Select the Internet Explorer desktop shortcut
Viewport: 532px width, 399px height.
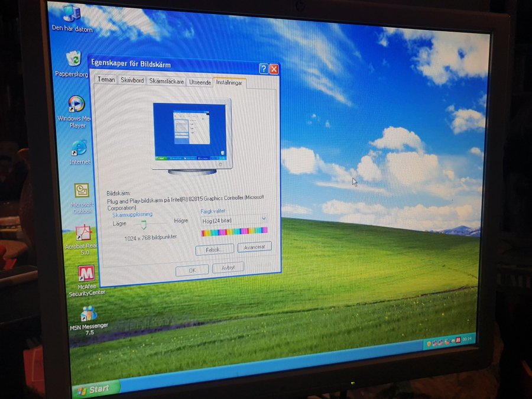79,152
